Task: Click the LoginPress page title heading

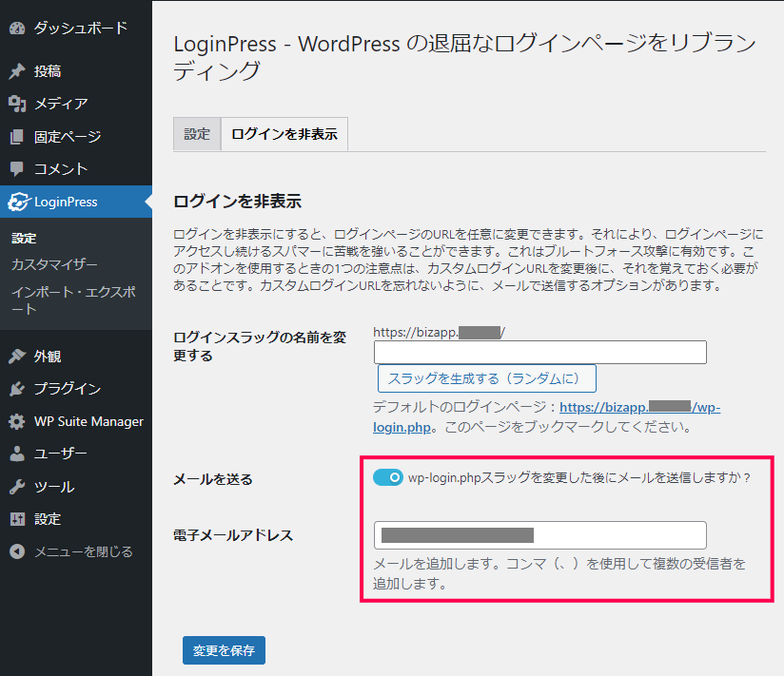Action: (x=465, y=57)
